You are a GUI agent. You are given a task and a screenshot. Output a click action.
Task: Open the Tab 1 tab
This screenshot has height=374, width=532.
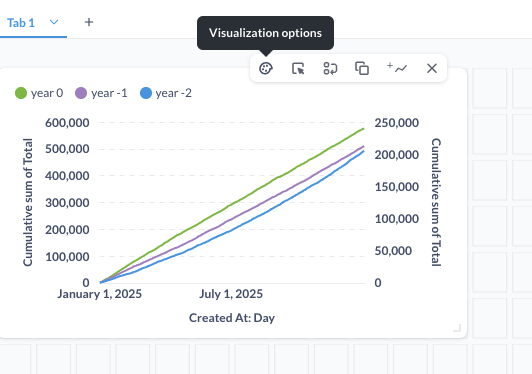21,23
